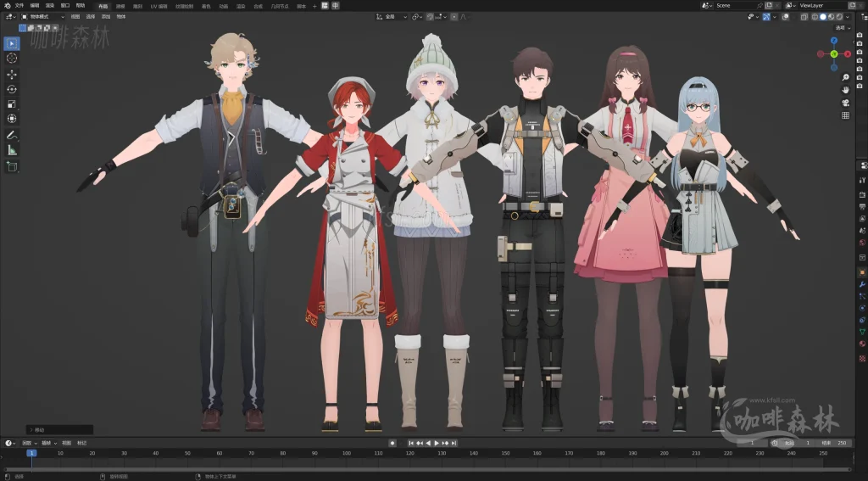Image resolution: width=868 pixels, height=481 pixels.
Task: Jump to the timeline start frame
Action: [411, 444]
